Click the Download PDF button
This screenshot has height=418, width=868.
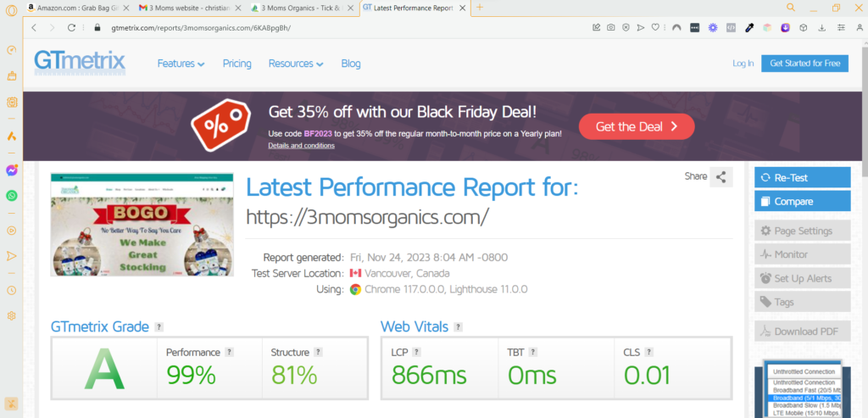(x=802, y=332)
